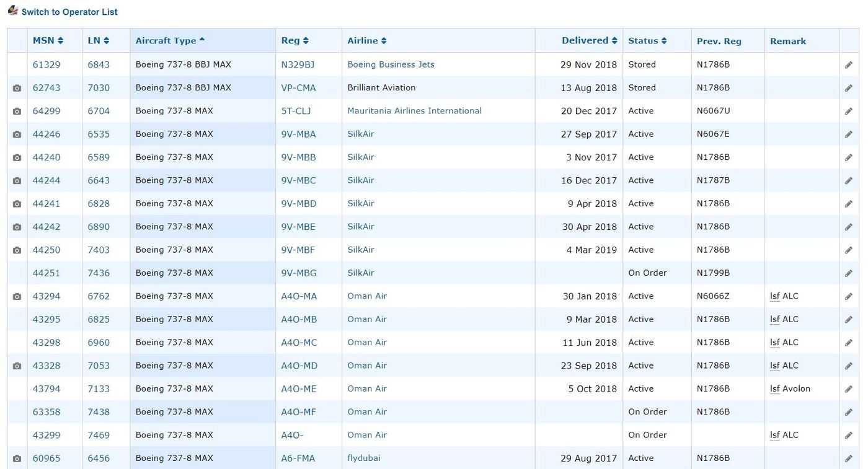This screenshot has height=469, width=868.
Task: Click edit pencil for 9V-MBC row
Action: [849, 181]
